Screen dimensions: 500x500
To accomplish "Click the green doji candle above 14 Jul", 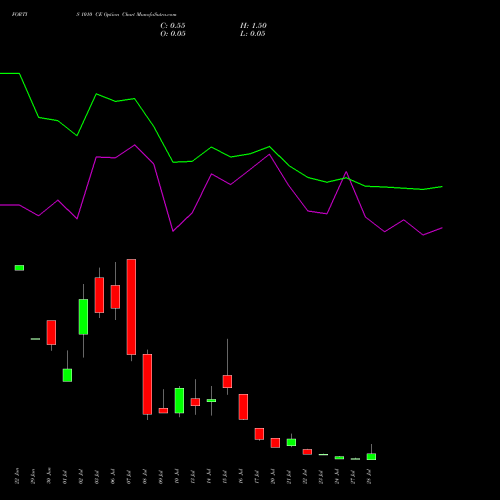I will point(211,400).
